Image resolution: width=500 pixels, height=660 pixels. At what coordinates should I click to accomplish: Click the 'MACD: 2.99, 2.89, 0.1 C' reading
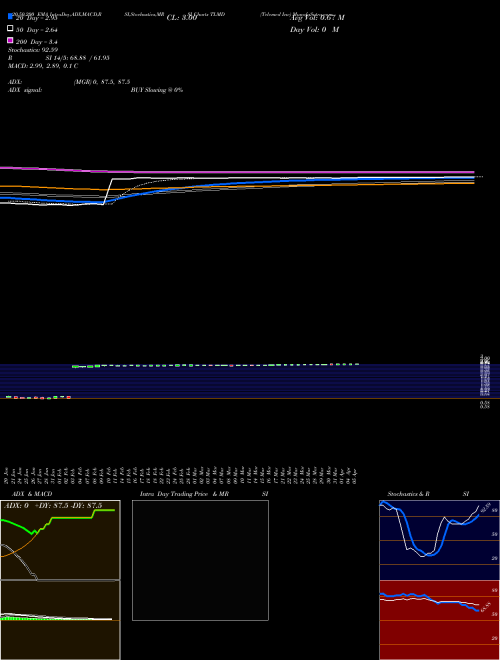point(43,66)
